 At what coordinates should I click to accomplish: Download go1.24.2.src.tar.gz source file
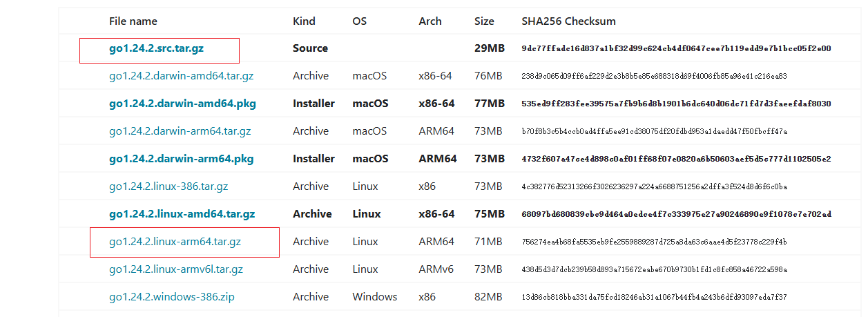[156, 48]
